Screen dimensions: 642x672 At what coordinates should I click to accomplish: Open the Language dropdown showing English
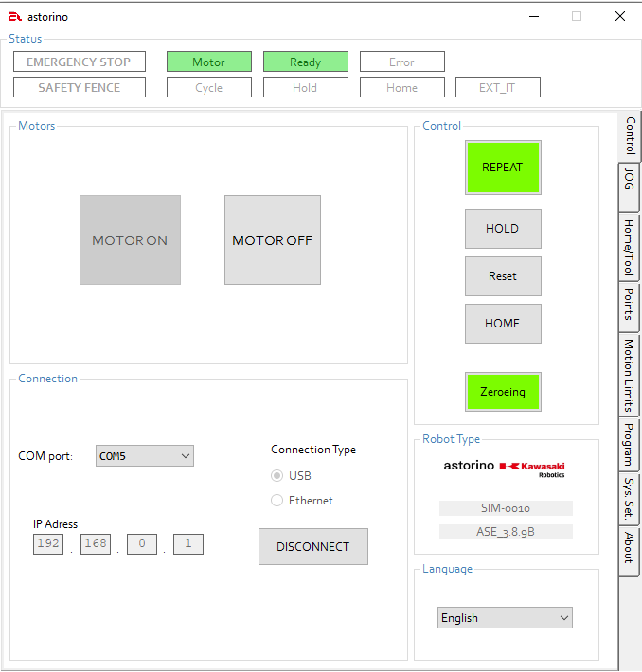pyautogui.click(x=505, y=617)
